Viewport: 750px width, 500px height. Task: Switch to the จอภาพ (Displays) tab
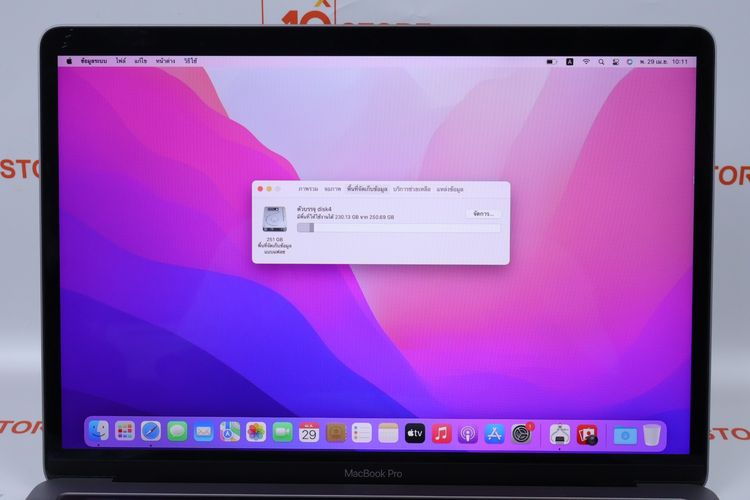tap(332, 189)
